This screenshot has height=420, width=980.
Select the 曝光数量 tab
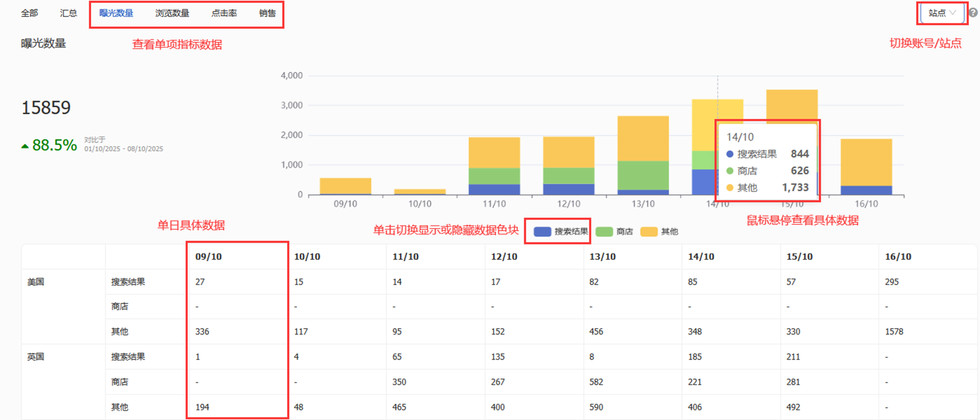tap(116, 13)
